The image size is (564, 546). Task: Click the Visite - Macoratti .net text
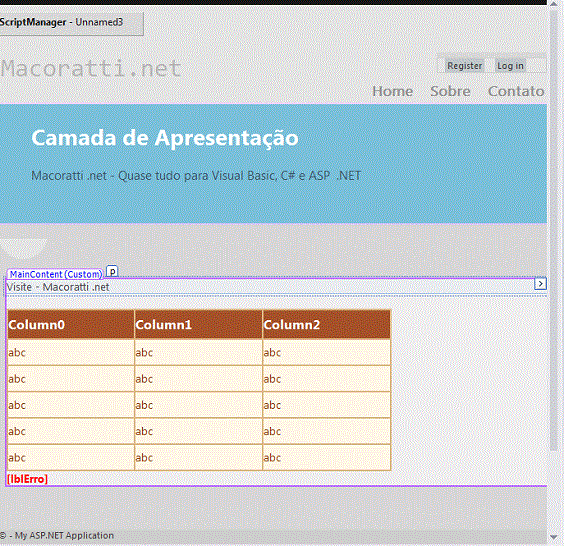pos(58,287)
